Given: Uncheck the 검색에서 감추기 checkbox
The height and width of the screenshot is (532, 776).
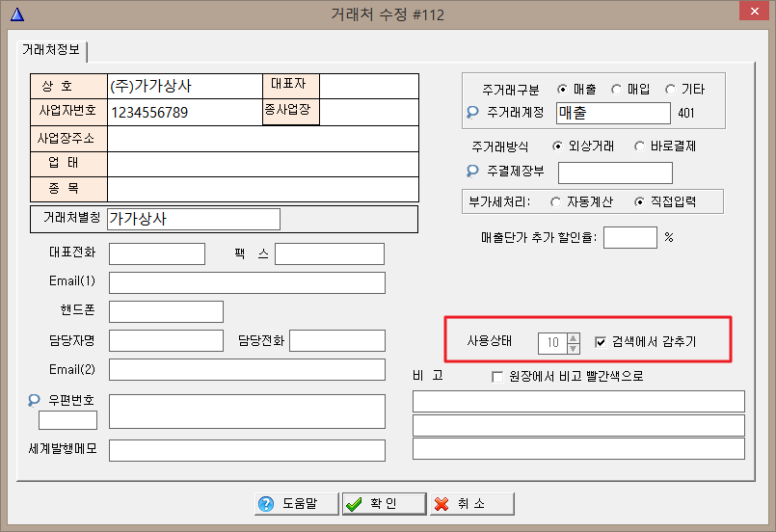Looking at the screenshot, I should click(x=601, y=342).
